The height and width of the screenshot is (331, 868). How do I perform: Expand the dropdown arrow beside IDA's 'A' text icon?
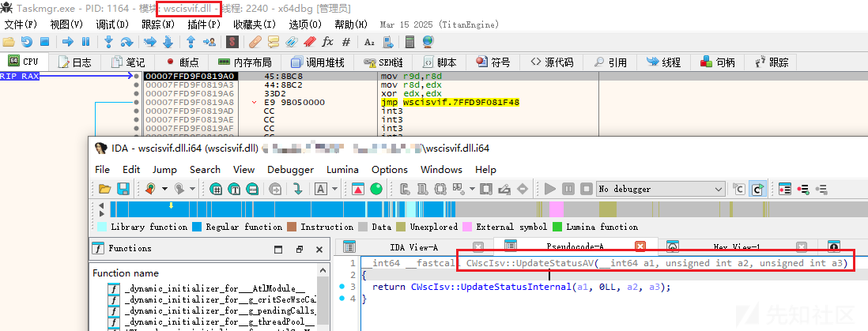(335, 190)
